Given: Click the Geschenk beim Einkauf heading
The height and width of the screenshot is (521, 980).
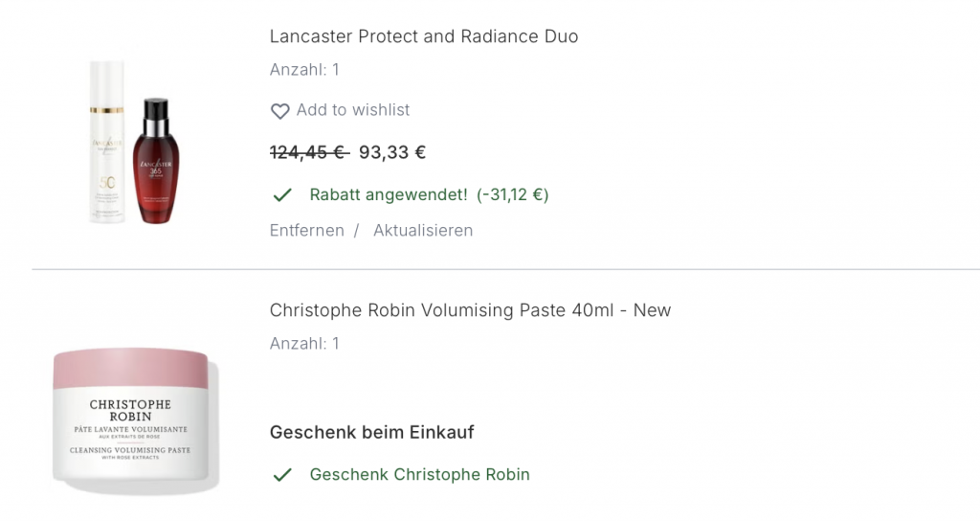Looking at the screenshot, I should point(371,433).
